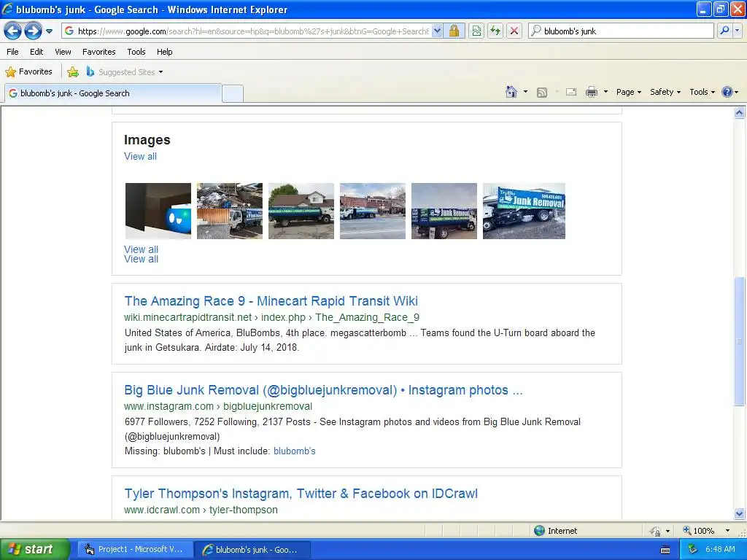Open Tyler Thompson's IDCrawl result
Image resolution: width=747 pixels, height=560 pixels.
pos(301,494)
